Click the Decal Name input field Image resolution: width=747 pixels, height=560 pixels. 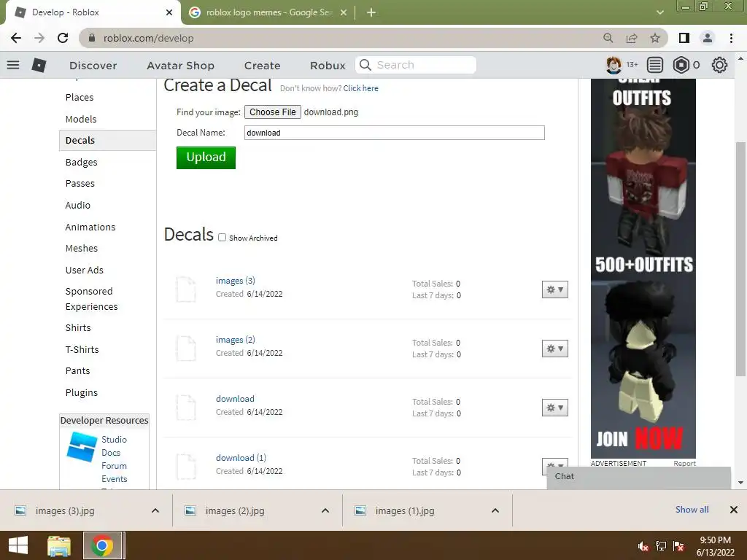tap(395, 133)
